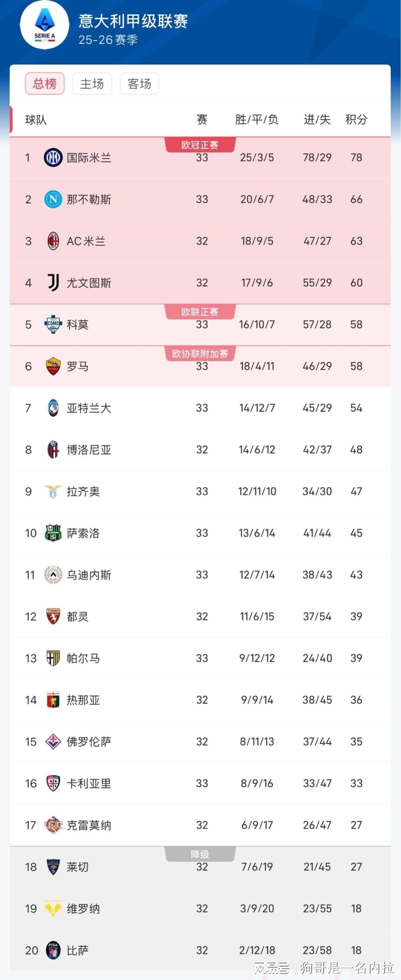Click the Napoli team badge

[x=53, y=199]
